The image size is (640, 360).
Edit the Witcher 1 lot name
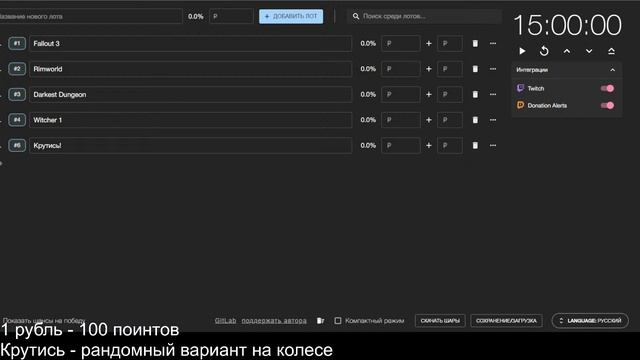190,120
